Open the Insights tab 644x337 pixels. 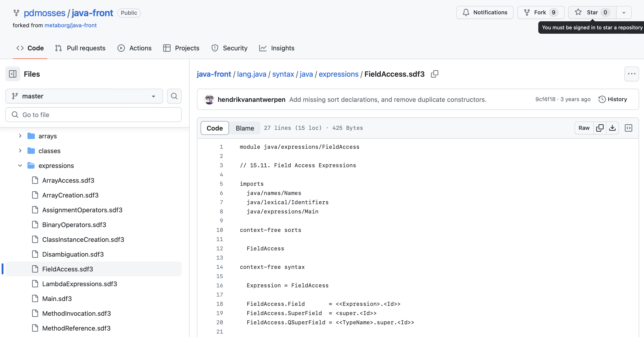tap(277, 48)
